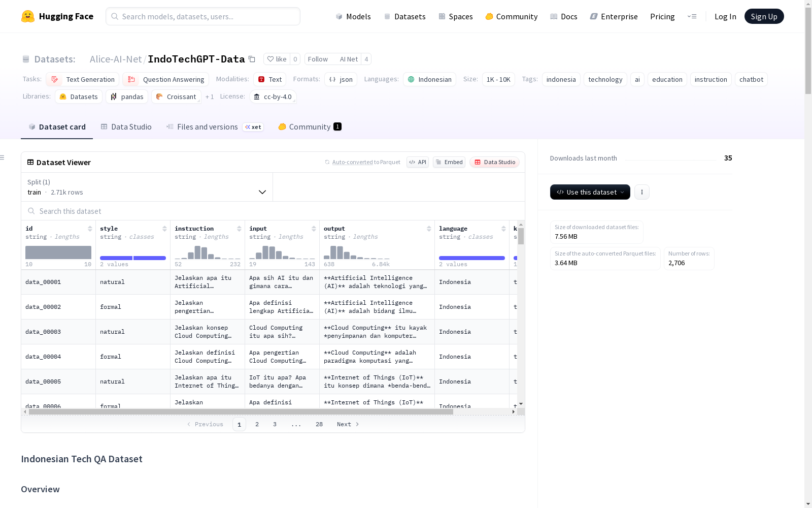Open the three-dot options beside Use this dataset

642,192
